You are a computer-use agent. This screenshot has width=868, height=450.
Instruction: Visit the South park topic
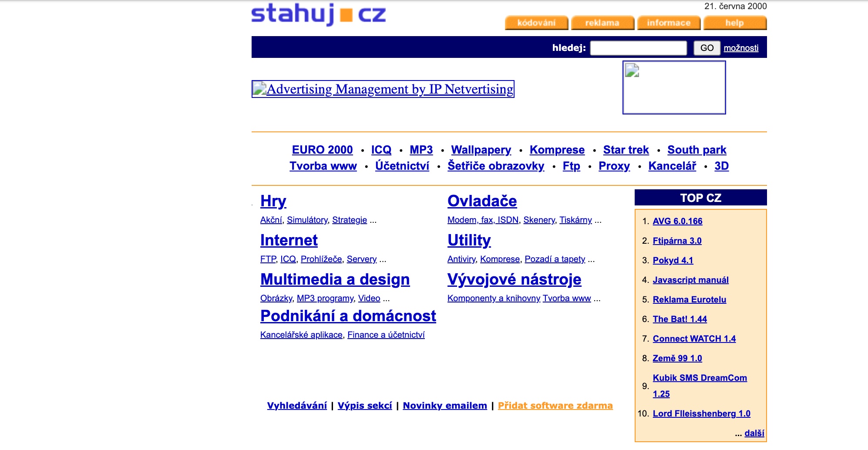point(697,150)
